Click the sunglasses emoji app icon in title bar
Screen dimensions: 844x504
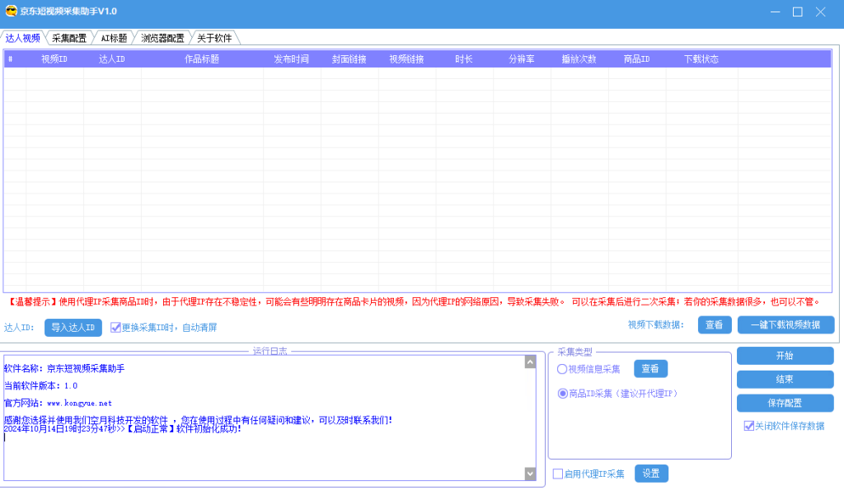(11, 11)
